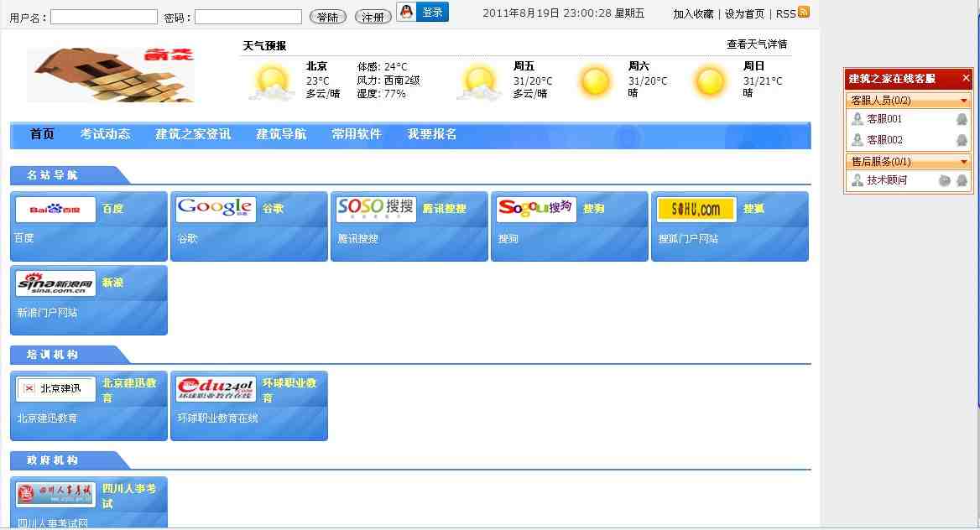Open the 建筑之家资讯 nav item
The image size is (980, 530).
[x=193, y=134]
